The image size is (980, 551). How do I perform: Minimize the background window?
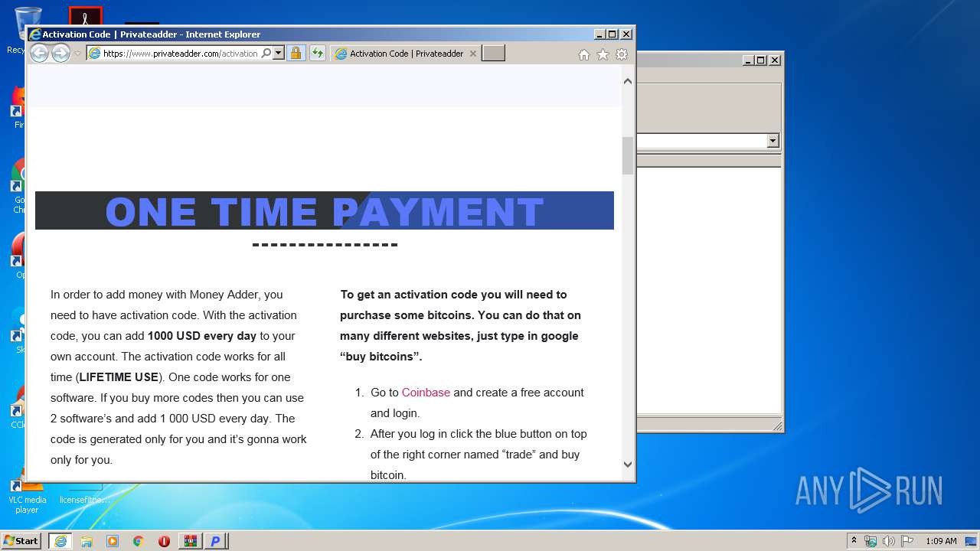(748, 60)
